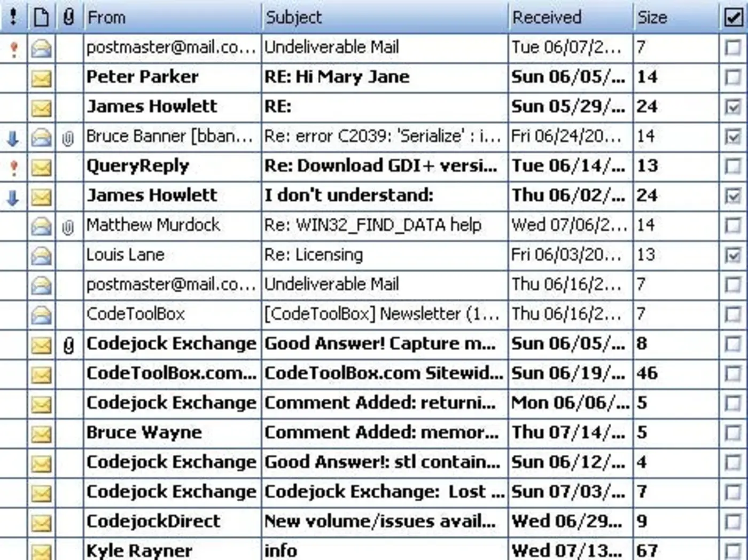
Task: Sort by the importance exclamation column header
Action: [13, 17]
